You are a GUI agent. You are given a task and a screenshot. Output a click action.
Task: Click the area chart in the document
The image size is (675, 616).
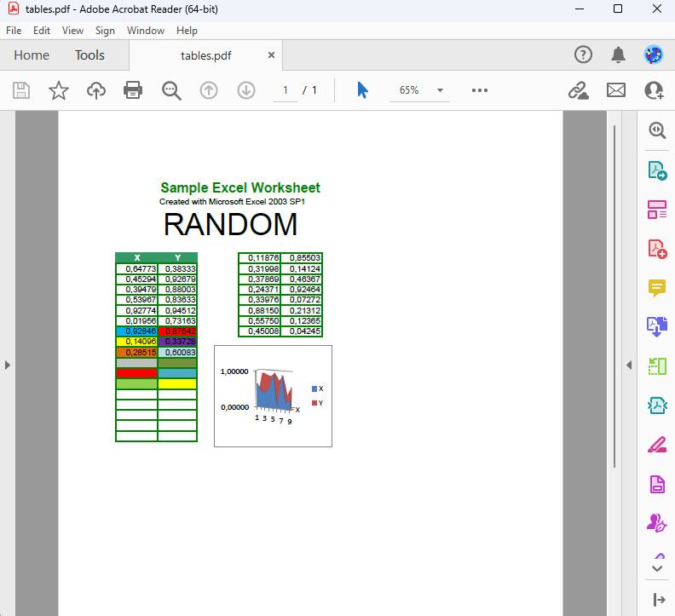pyautogui.click(x=273, y=395)
